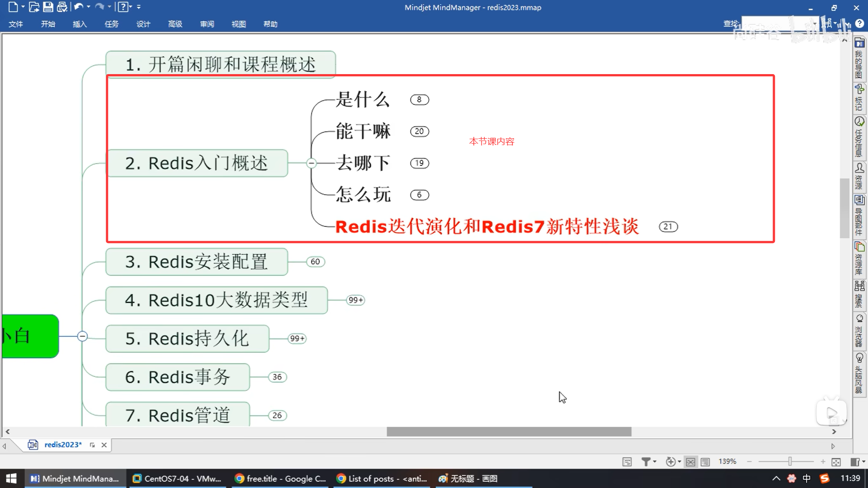Viewport: 868px width, 488px height.
Task: Open the filter funnel icon in status bar
Action: point(646,461)
